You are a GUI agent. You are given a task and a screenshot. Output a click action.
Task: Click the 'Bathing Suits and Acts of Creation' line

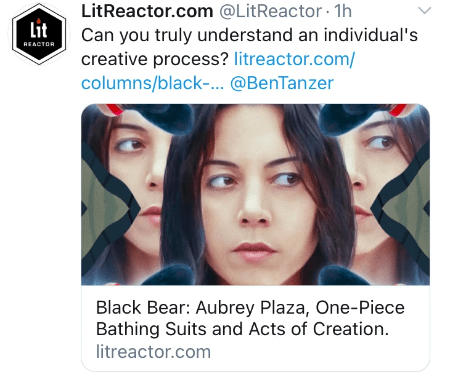[x=242, y=329]
